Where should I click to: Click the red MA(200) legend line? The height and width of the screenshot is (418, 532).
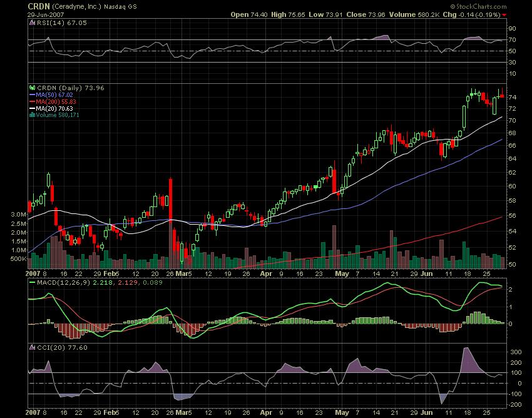(33, 102)
